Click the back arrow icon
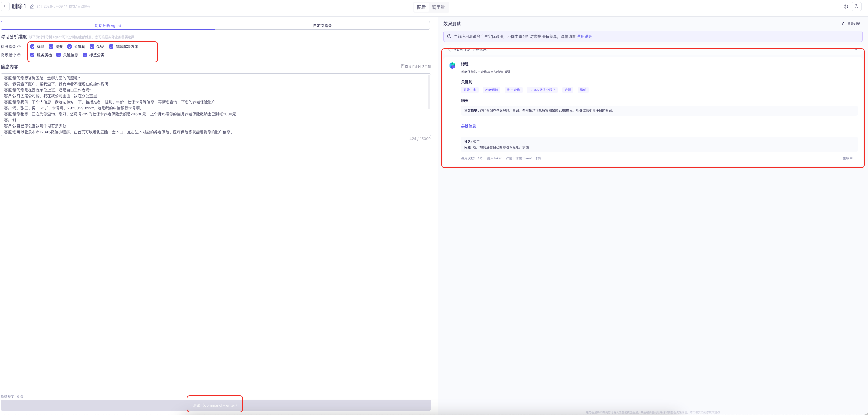868x415 pixels. (x=5, y=6)
